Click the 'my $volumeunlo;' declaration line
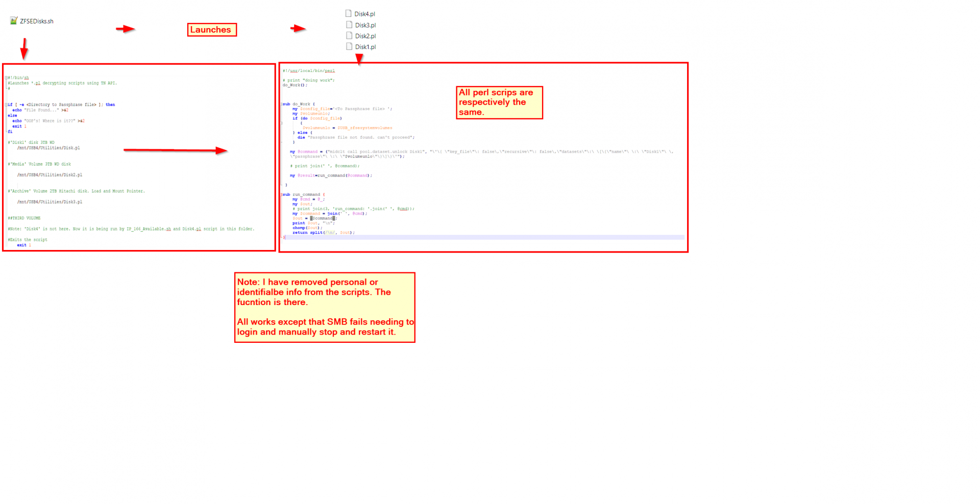 pyautogui.click(x=311, y=114)
